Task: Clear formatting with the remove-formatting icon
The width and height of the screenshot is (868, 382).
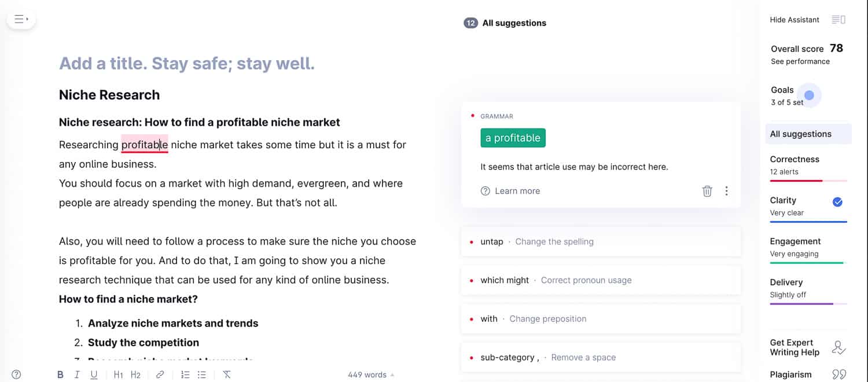Action: [x=227, y=374]
